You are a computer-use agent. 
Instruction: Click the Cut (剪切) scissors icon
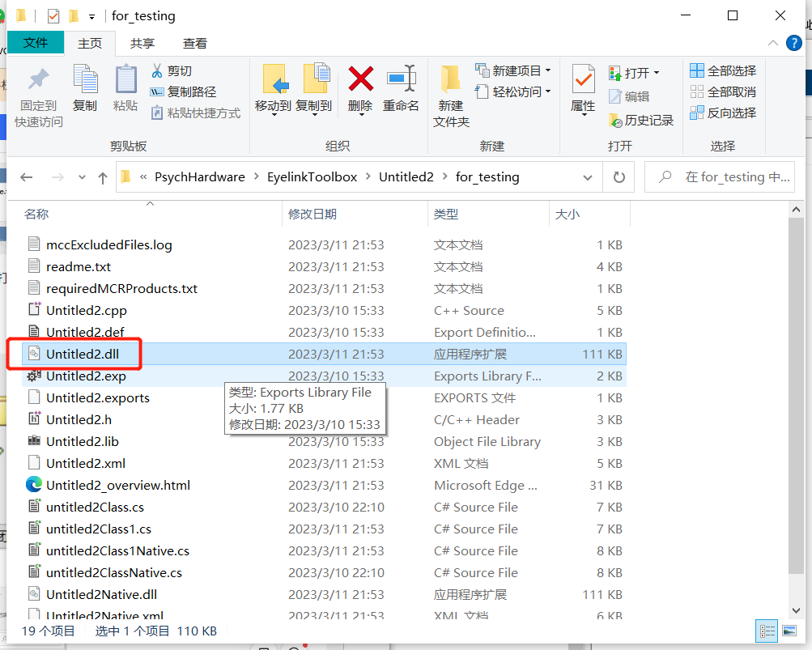tap(157, 71)
